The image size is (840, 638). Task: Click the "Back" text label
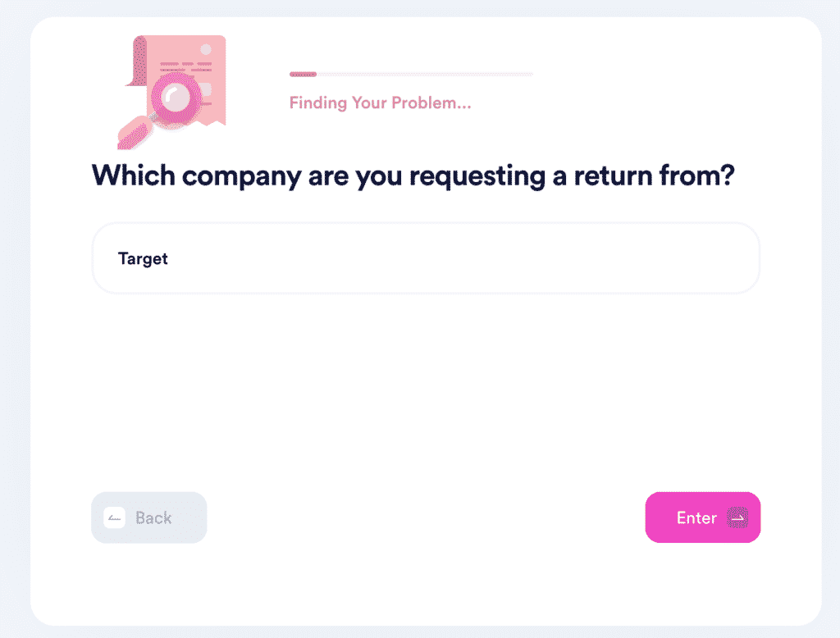click(153, 517)
